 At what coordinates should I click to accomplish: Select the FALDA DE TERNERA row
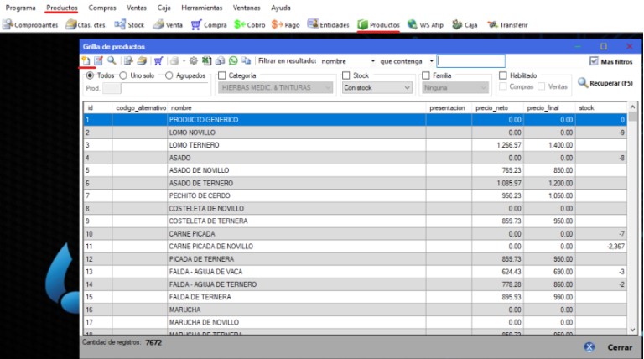[x=356, y=297]
